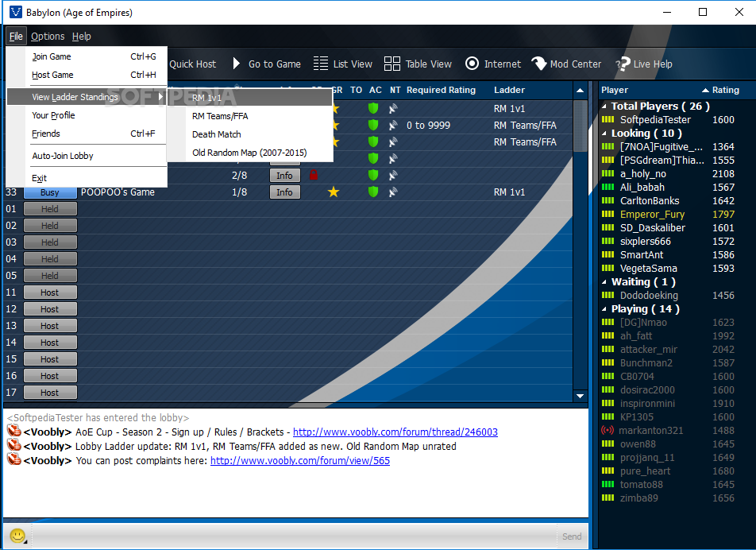Click the Go to Game play icon
This screenshot has height=550, width=756.
237,64
